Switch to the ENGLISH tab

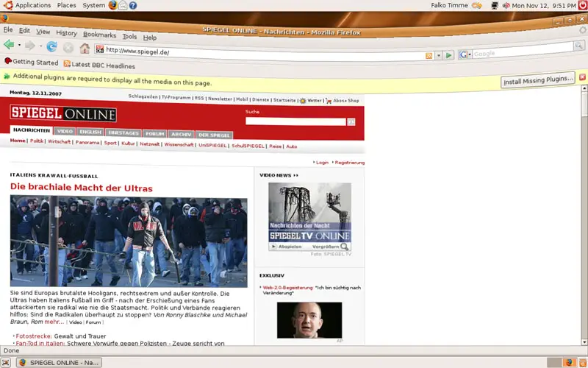[90, 132]
